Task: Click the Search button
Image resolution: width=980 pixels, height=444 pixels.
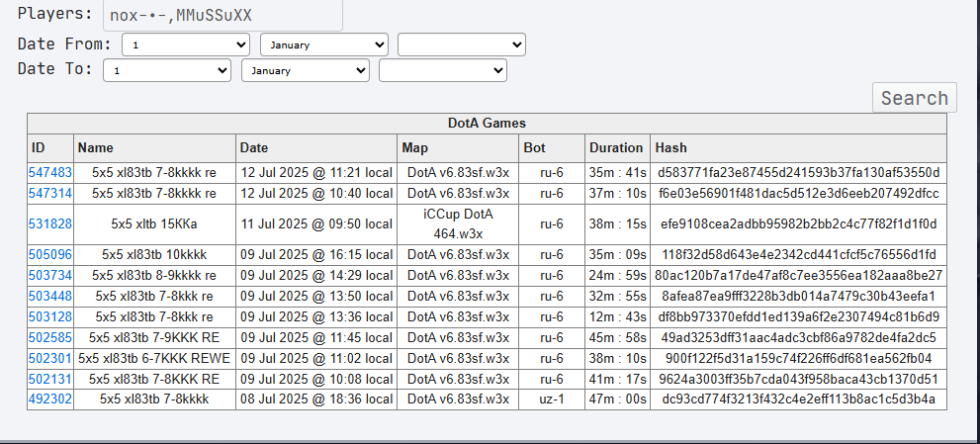Action: (915, 98)
